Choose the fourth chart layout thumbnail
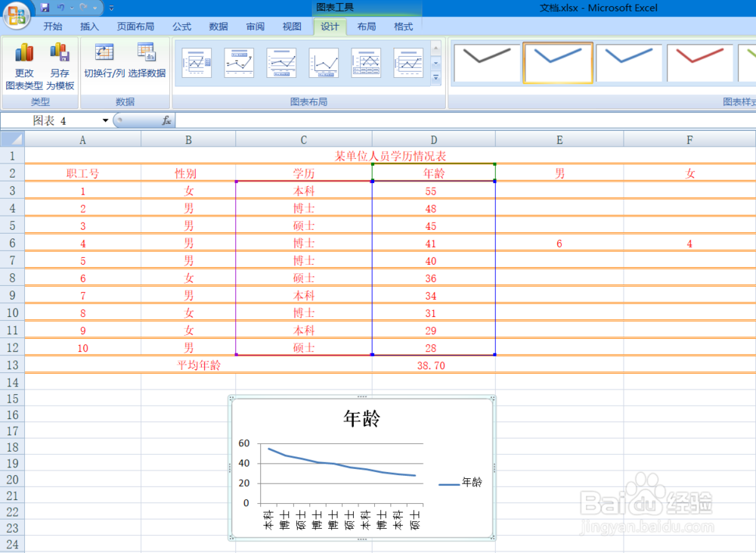 [324, 63]
